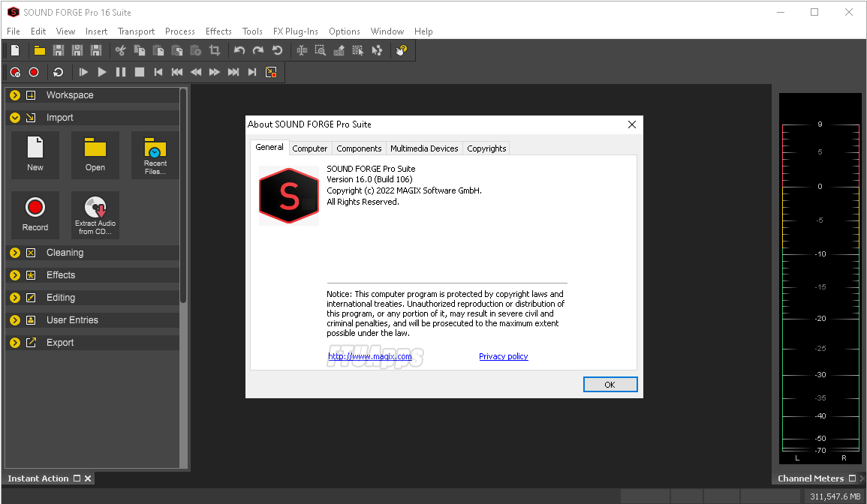Open the File menu
Viewport: 867px width, 504px height.
click(x=14, y=31)
